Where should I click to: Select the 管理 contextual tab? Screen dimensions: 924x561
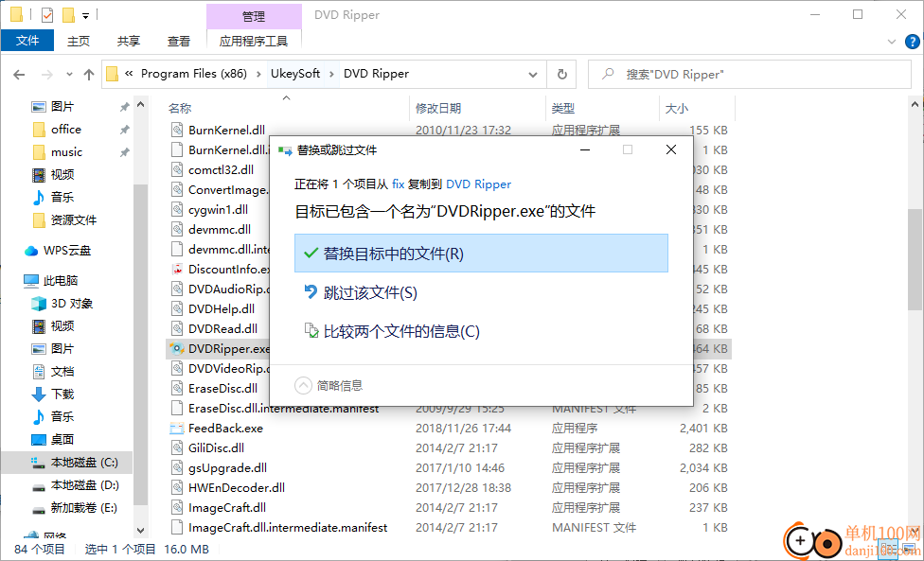(254, 16)
